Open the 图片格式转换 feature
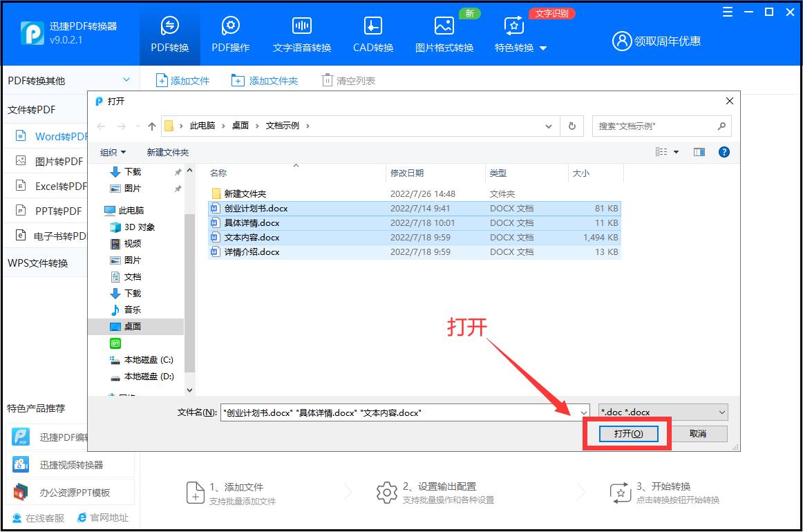 click(x=444, y=32)
